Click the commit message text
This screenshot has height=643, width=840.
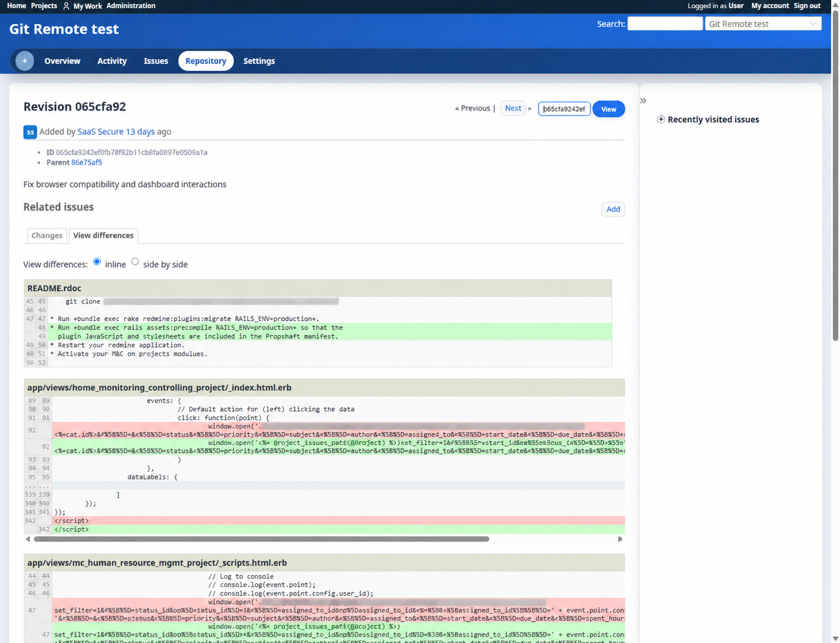(x=125, y=184)
